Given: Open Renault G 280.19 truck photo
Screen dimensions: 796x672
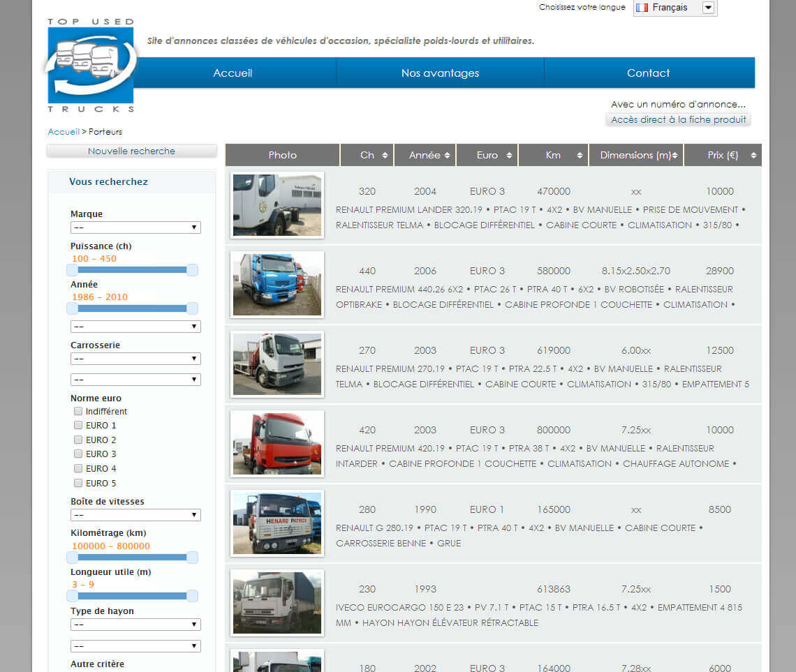Looking at the screenshot, I should 277,523.
